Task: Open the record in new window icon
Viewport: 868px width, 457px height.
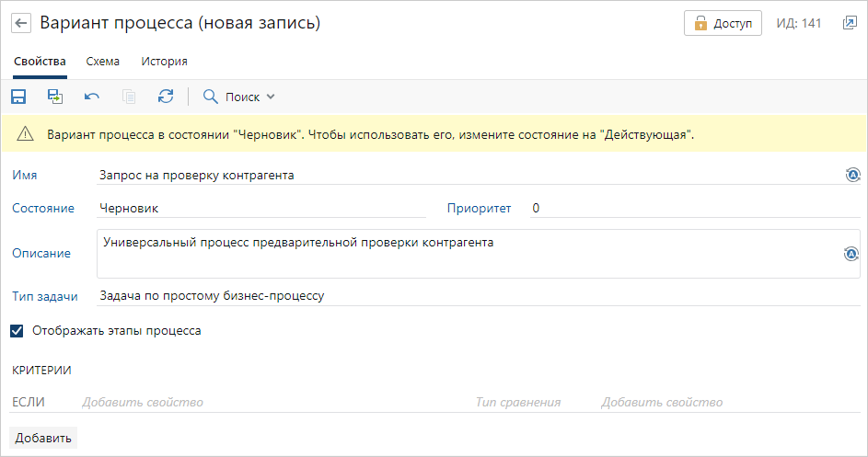Action: 850,23
